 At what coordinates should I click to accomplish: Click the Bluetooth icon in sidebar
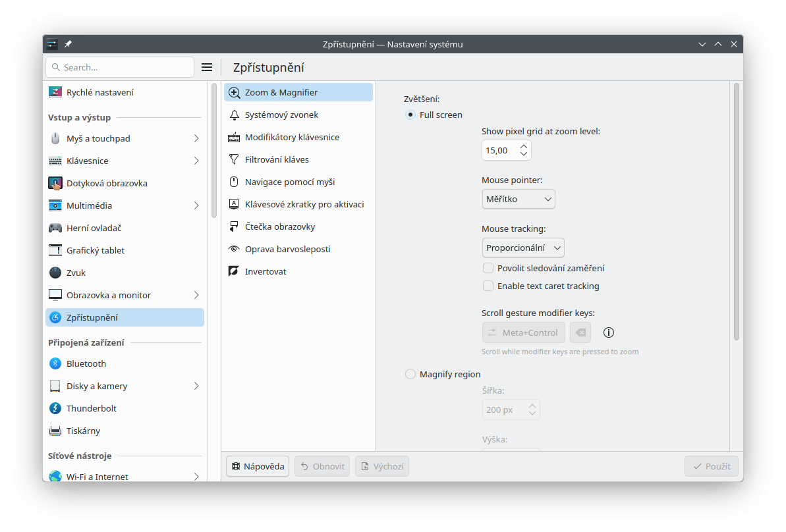pyautogui.click(x=55, y=363)
